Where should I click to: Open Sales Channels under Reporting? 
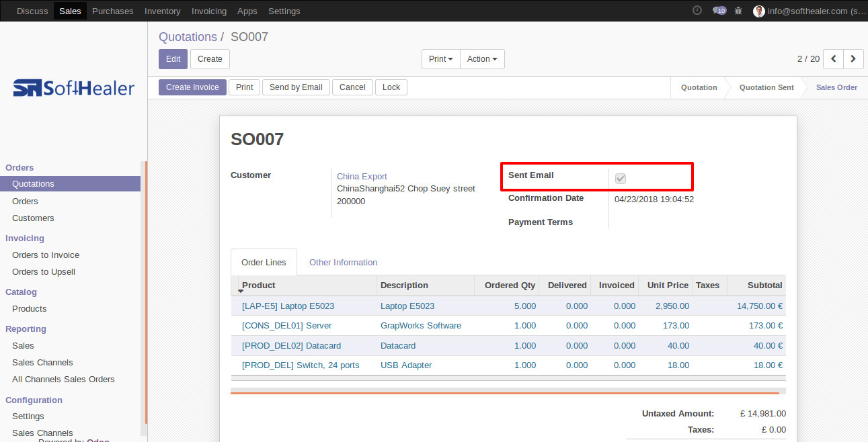point(42,362)
